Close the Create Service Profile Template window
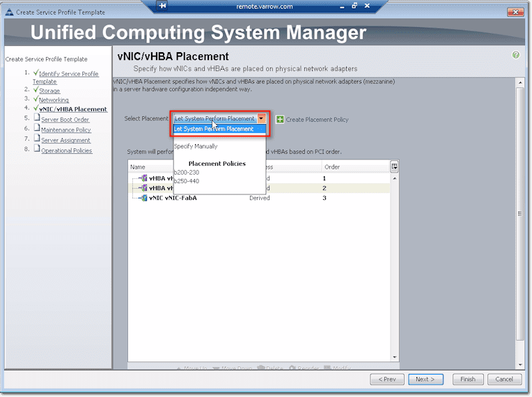This screenshot has height=397, width=532. coord(515,13)
